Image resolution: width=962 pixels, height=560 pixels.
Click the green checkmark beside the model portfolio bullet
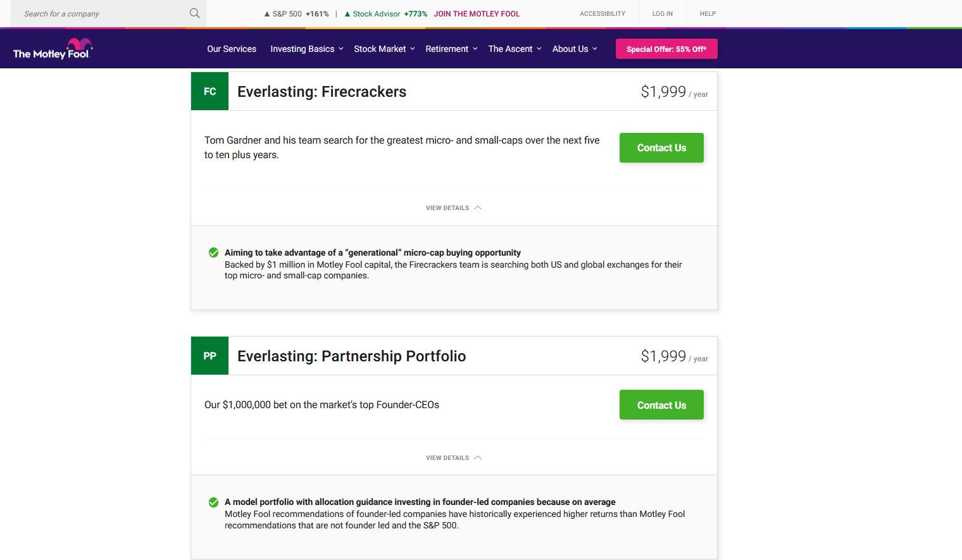click(x=214, y=502)
